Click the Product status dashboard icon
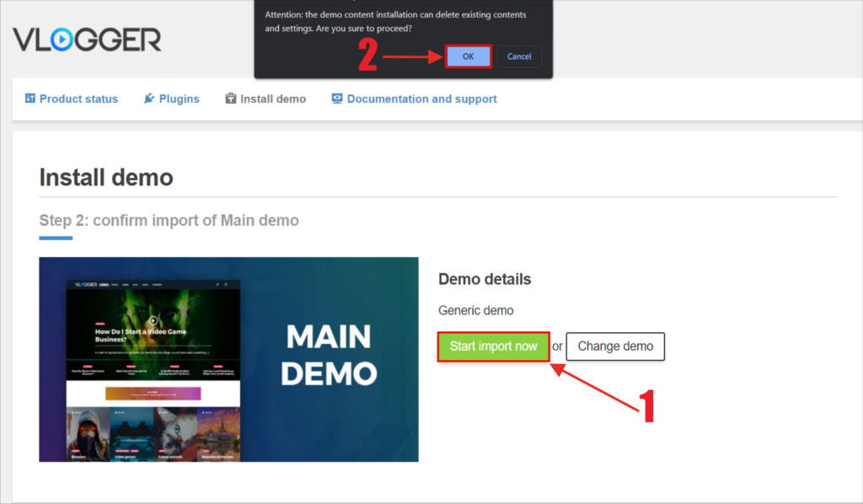This screenshot has height=504, width=863. 30,99
